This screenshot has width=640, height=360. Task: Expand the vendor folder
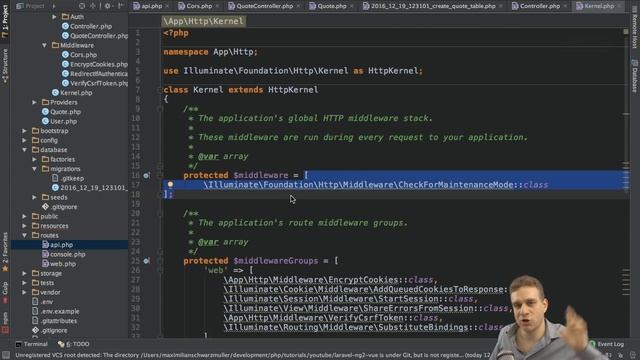click(x=25, y=292)
